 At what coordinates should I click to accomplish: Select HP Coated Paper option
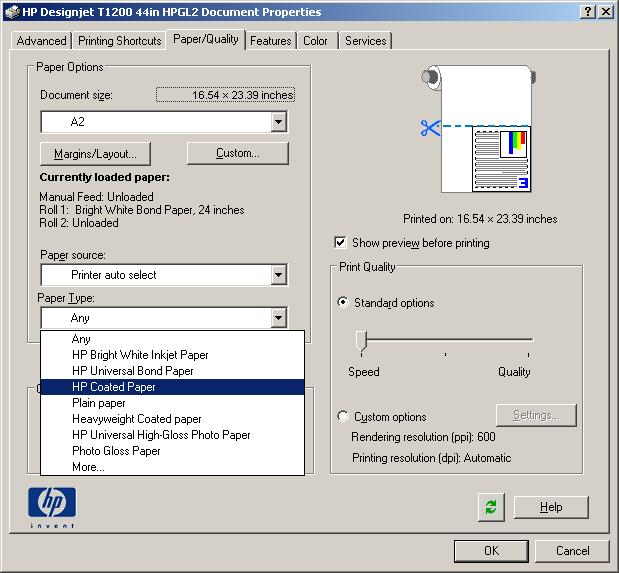173,387
